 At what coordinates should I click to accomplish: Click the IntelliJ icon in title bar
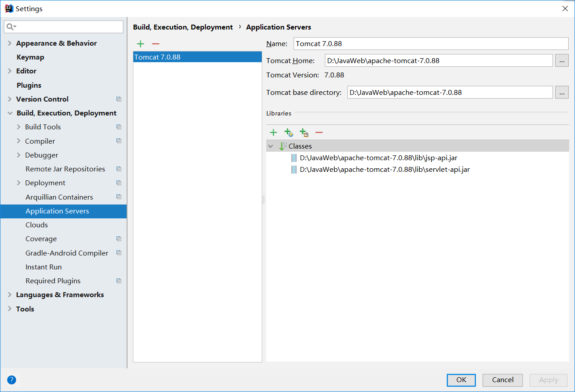pos(9,9)
